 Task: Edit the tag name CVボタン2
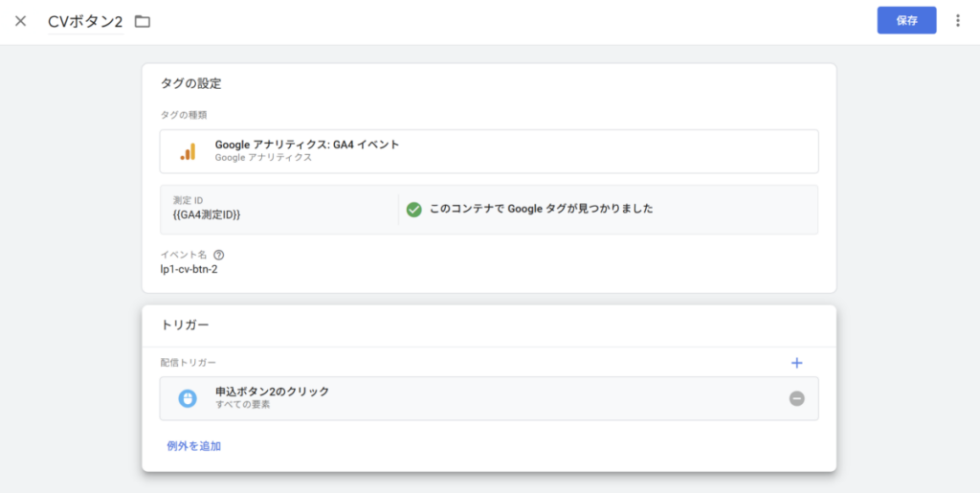85,21
